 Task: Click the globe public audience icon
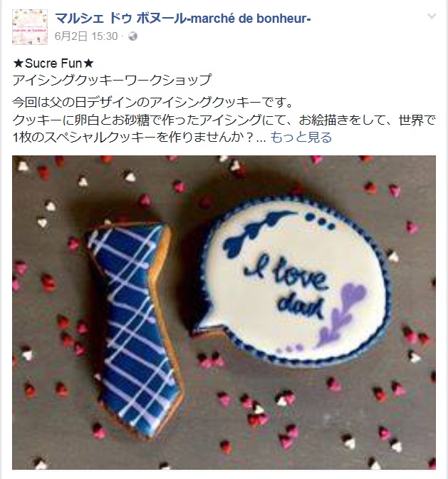coord(132,36)
